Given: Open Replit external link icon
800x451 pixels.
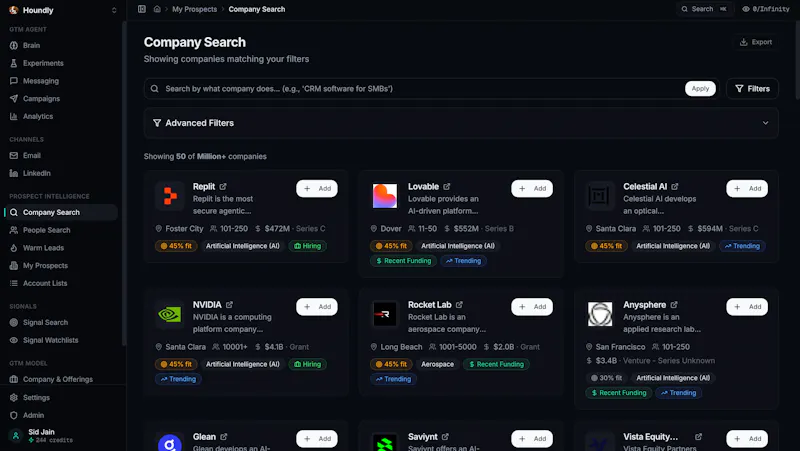Looking at the screenshot, I should click(223, 187).
